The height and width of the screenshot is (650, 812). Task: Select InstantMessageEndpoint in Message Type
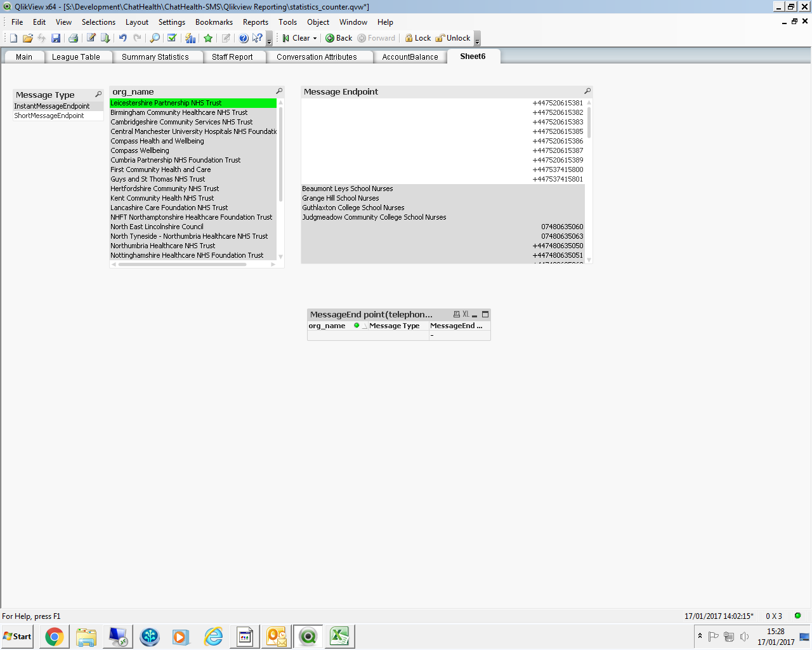click(58, 106)
